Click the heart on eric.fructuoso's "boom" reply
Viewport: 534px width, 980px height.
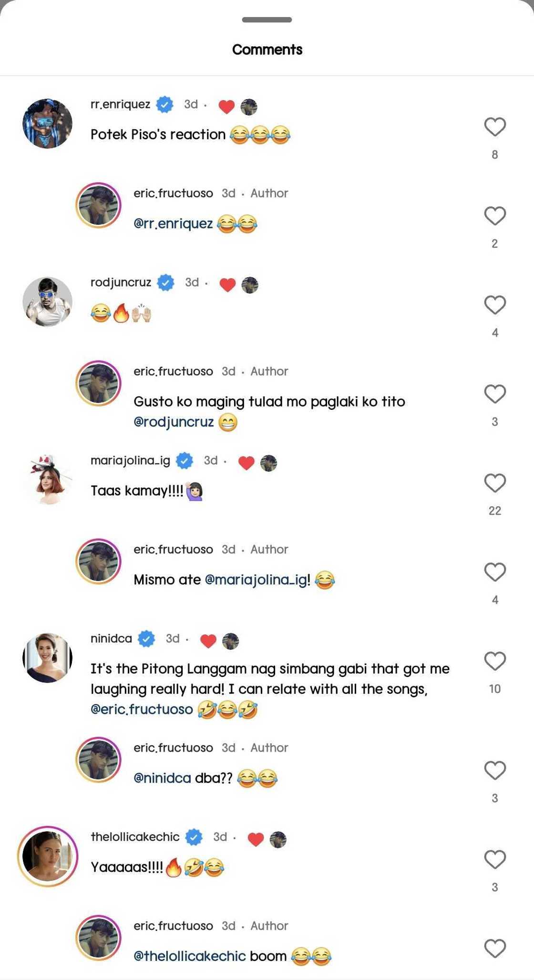tap(494, 948)
